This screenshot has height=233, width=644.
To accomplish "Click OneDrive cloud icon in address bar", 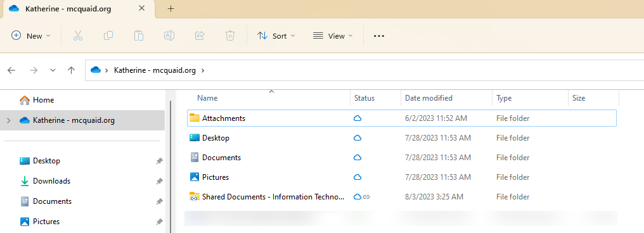I will [96, 70].
